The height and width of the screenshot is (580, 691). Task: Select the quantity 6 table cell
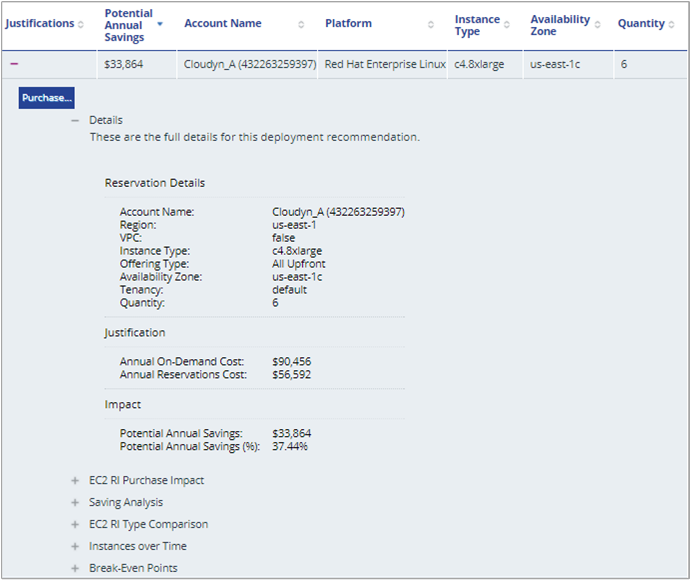pyautogui.click(x=650, y=64)
